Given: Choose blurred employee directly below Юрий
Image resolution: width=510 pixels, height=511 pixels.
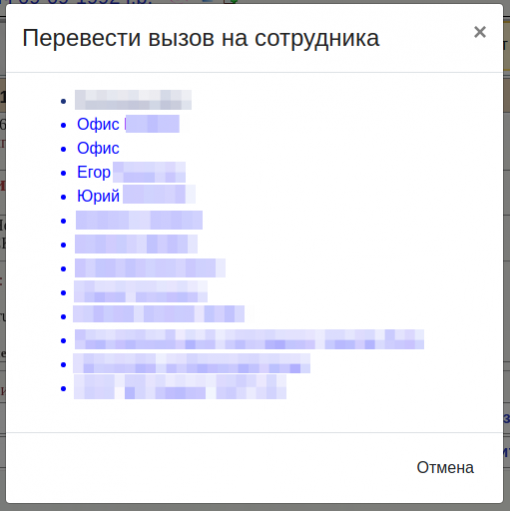Looking at the screenshot, I should [139, 220].
